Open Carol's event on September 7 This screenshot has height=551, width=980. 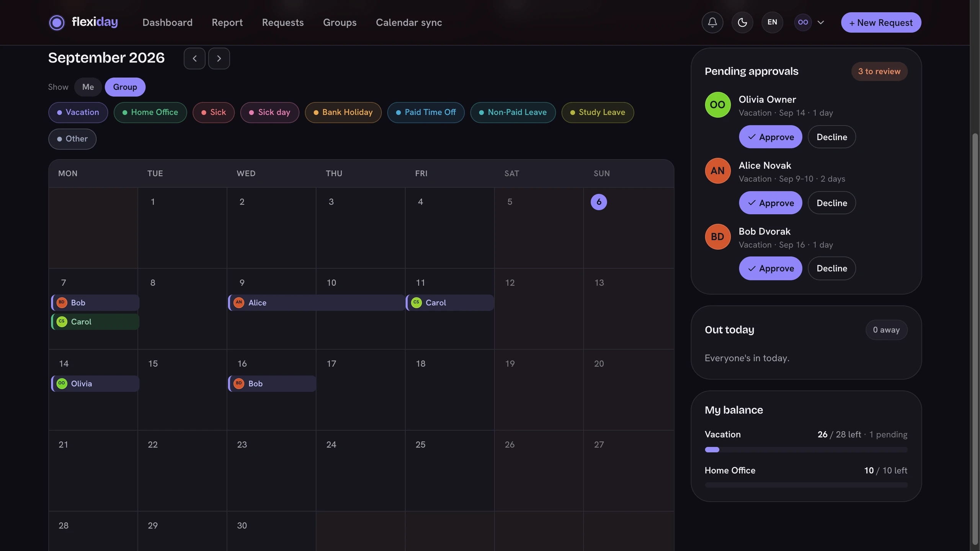click(95, 321)
